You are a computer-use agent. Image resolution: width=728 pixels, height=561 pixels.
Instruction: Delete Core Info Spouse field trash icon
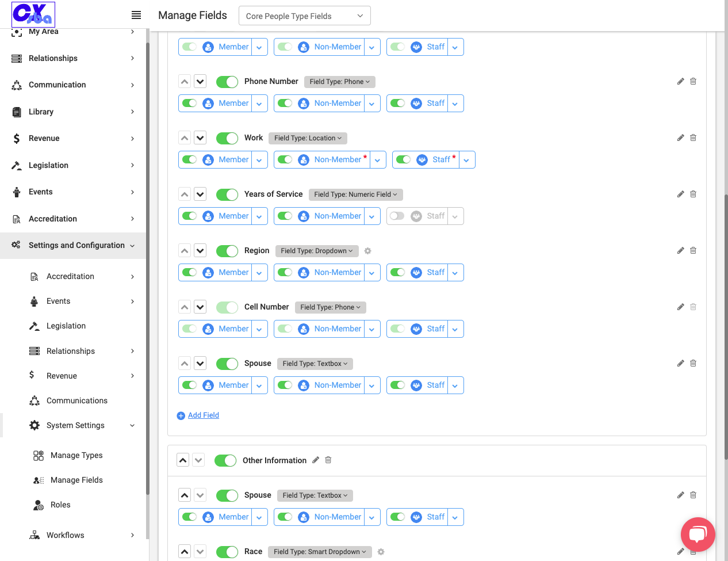pos(693,363)
